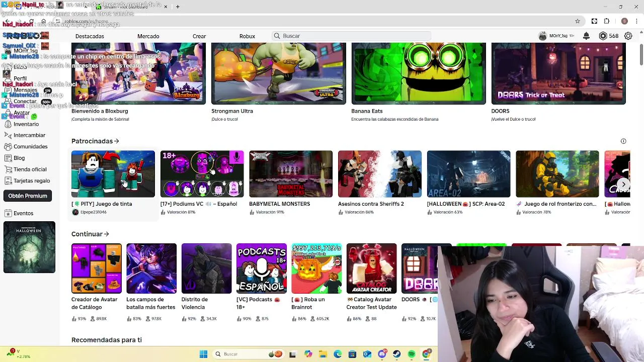Expand Continuar section via header arrow
This screenshot has height=362, width=644.
tap(106, 234)
